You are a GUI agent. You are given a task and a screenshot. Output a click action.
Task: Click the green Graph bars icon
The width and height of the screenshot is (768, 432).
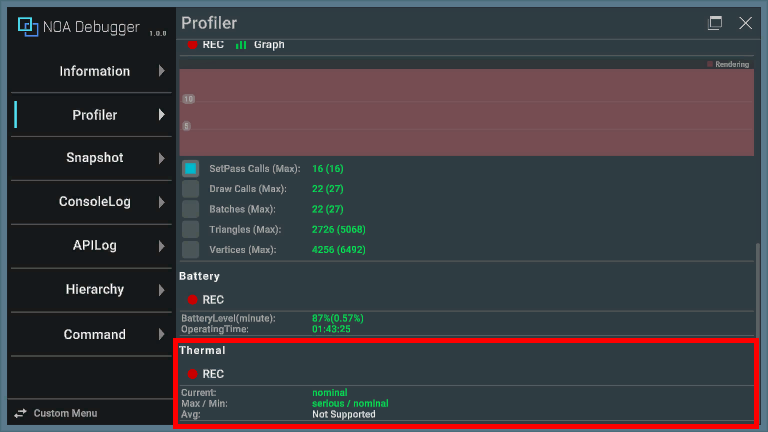240,45
